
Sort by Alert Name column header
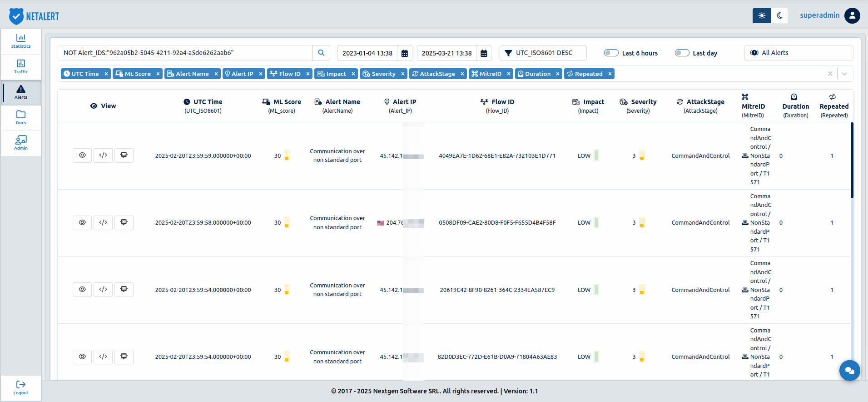coord(337,106)
